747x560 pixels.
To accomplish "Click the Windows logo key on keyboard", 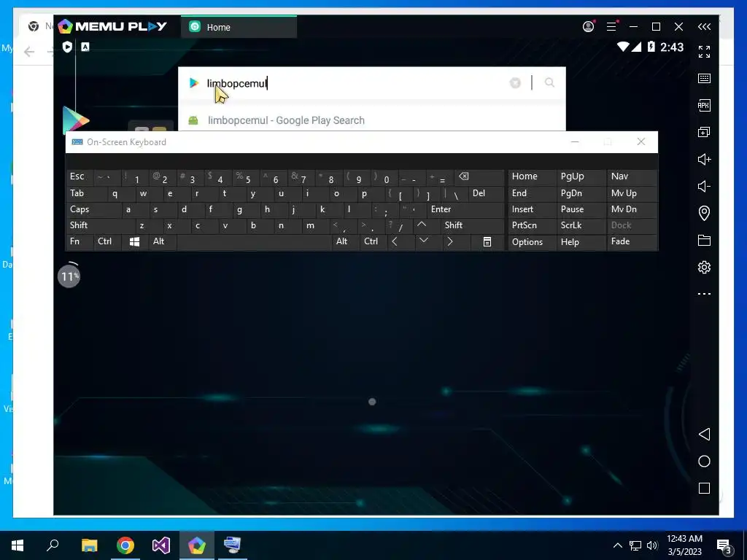I will [x=135, y=242].
